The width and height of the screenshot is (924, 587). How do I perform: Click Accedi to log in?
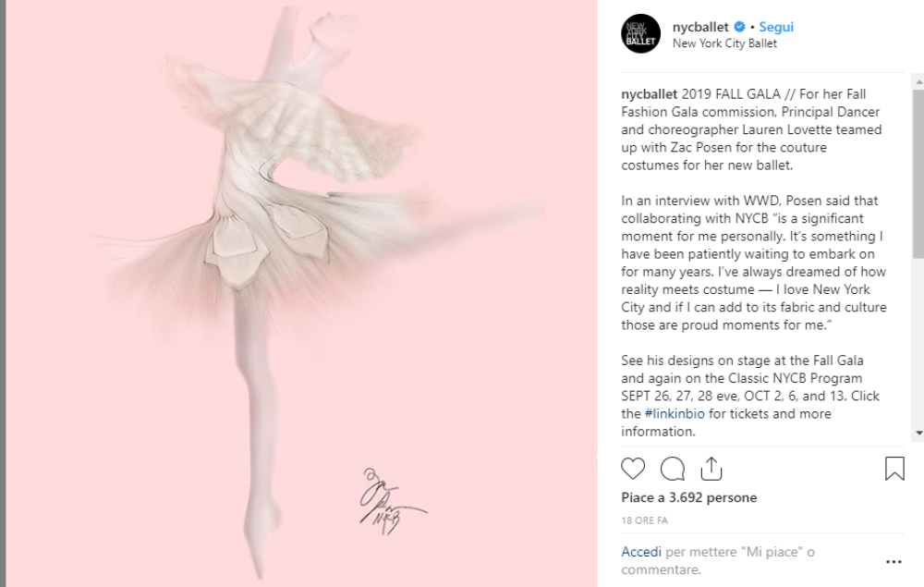click(641, 552)
